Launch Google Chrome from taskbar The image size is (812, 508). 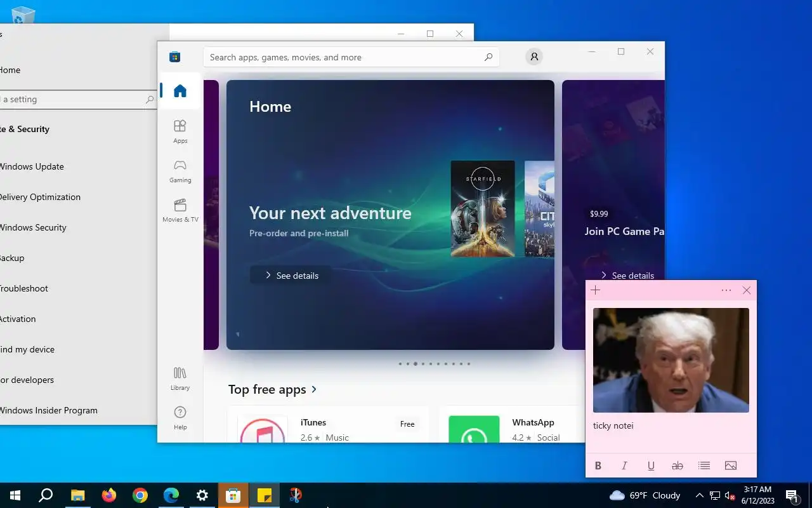click(140, 495)
